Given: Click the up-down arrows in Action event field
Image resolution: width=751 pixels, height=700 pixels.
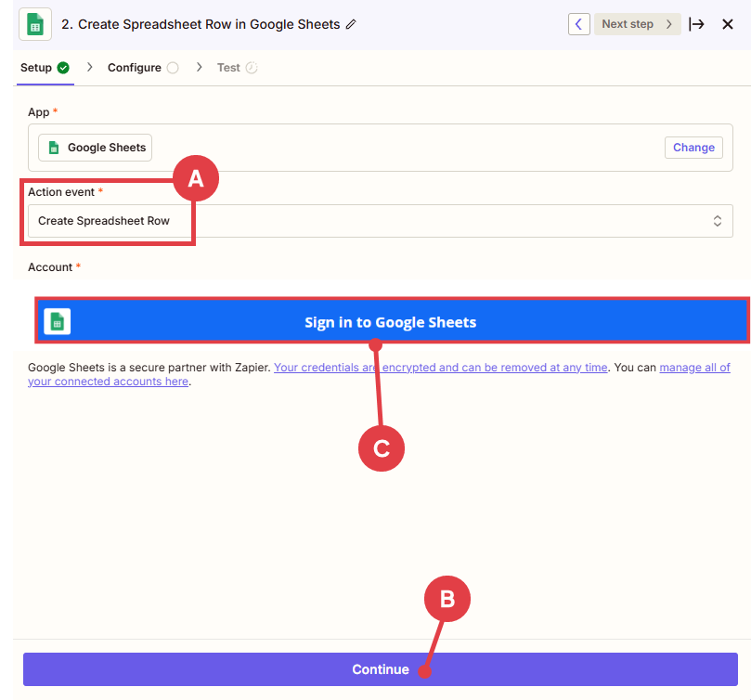Looking at the screenshot, I should (x=717, y=221).
